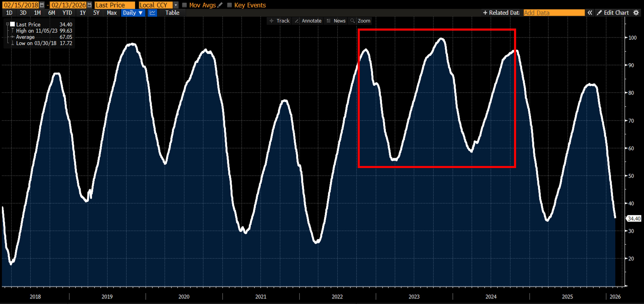Enable the Mov Avgs checkbox
644x304 pixels.
pos(185,5)
